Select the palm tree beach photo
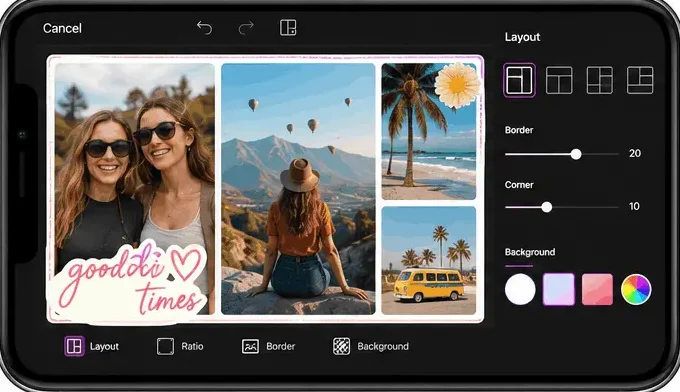 (x=428, y=131)
